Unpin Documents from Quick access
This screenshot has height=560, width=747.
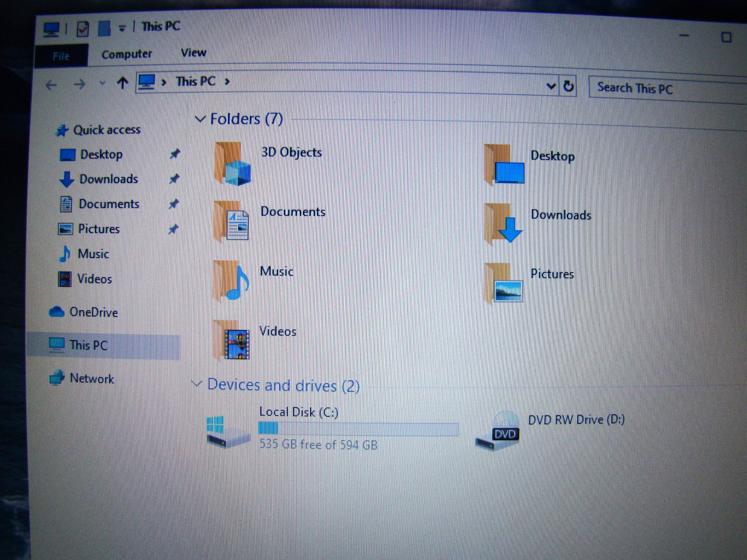(x=173, y=204)
